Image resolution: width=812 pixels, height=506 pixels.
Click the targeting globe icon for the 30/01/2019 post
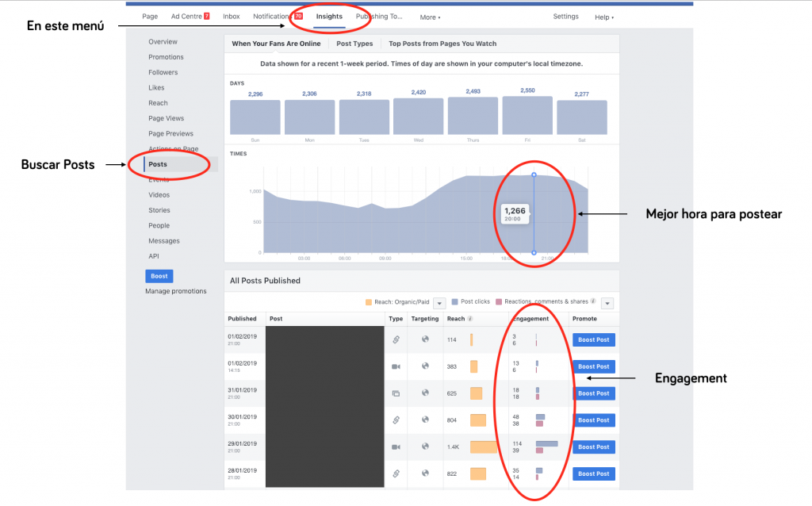pyautogui.click(x=425, y=420)
